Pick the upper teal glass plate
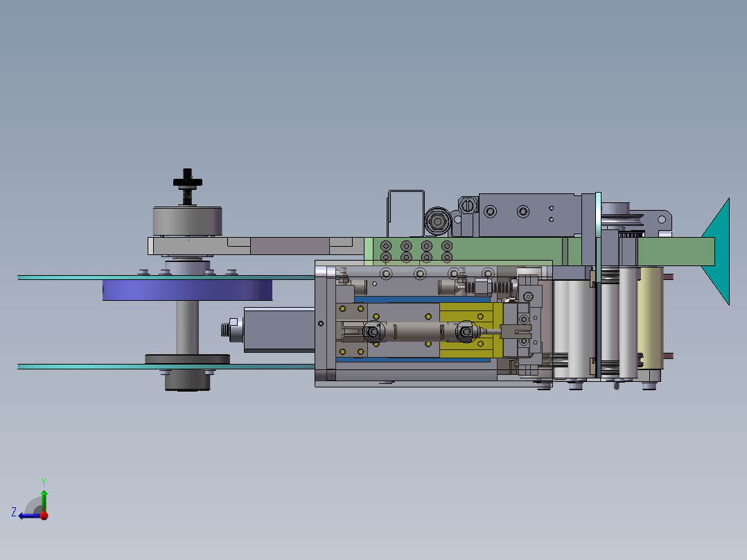The height and width of the screenshot is (560, 747). coord(166,277)
